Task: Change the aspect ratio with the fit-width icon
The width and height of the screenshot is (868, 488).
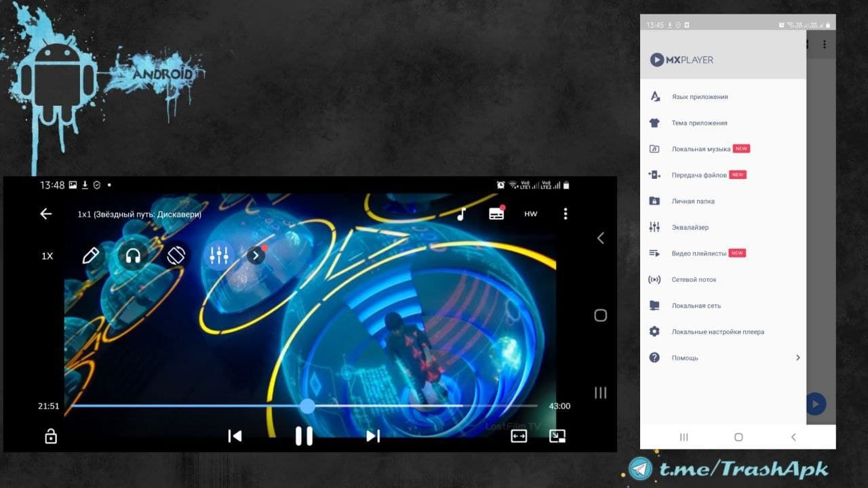Action: 519,436
